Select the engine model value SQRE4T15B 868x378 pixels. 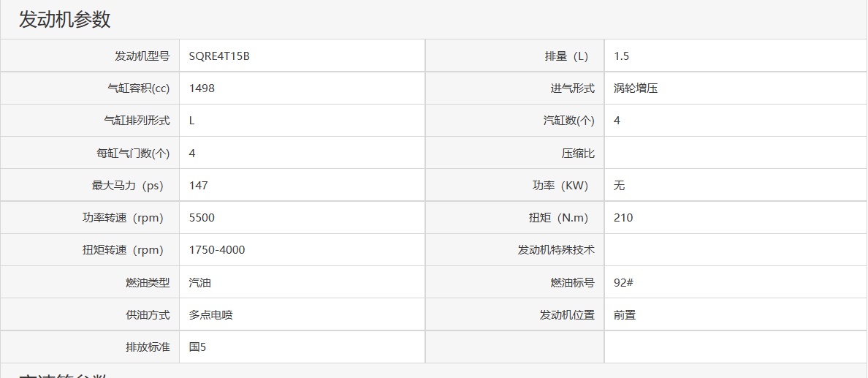pos(219,56)
